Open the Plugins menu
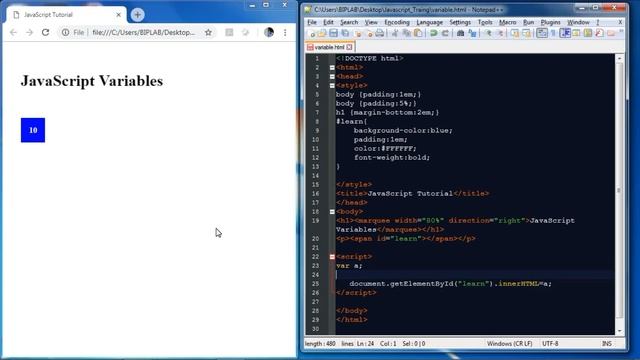The image size is (640, 360). (550, 22)
